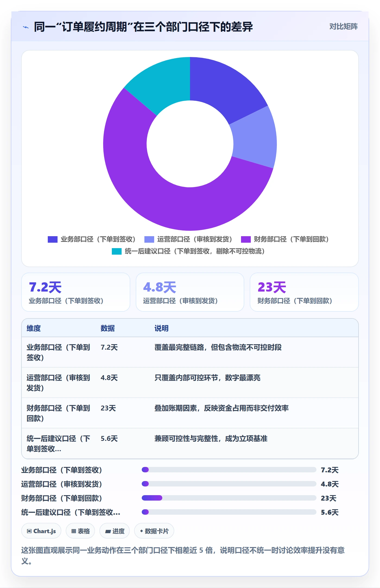380x588 pixels.
Task: Click the 财务部口径 progress bar
Action: (x=229, y=498)
